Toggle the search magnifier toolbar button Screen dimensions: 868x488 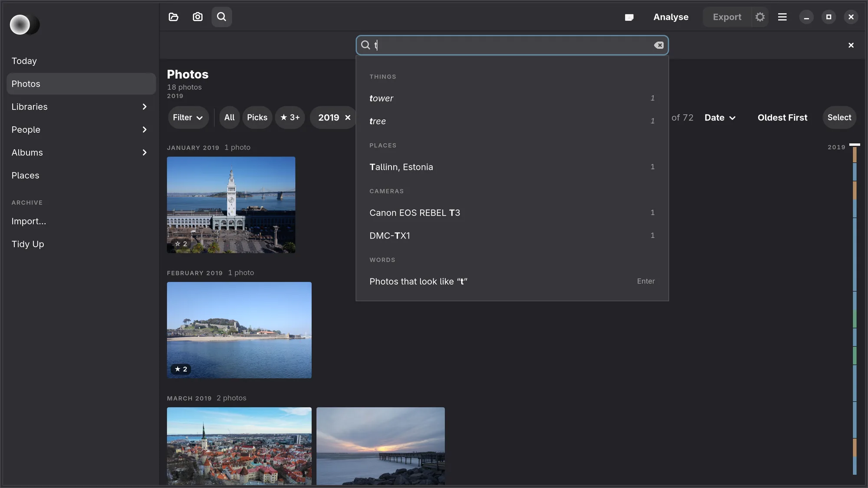[222, 17]
